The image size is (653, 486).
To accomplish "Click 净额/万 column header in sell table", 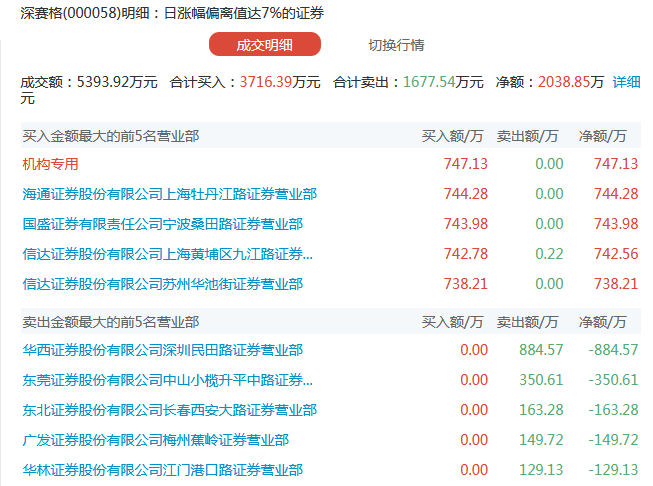I will (603, 322).
